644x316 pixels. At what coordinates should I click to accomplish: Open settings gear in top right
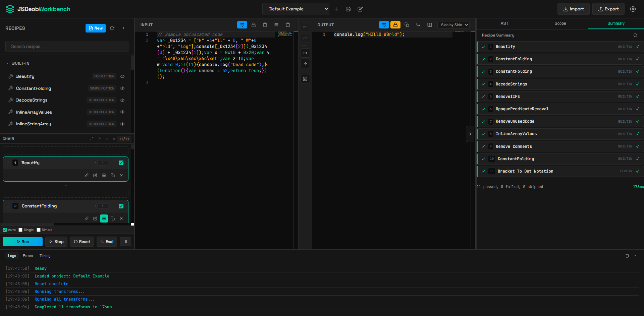coord(633,9)
